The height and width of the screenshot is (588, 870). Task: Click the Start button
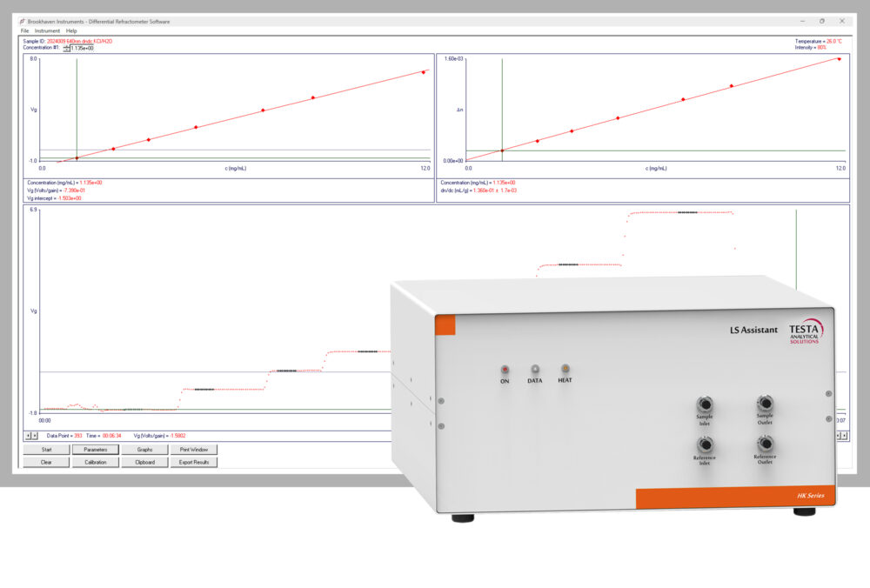47,450
